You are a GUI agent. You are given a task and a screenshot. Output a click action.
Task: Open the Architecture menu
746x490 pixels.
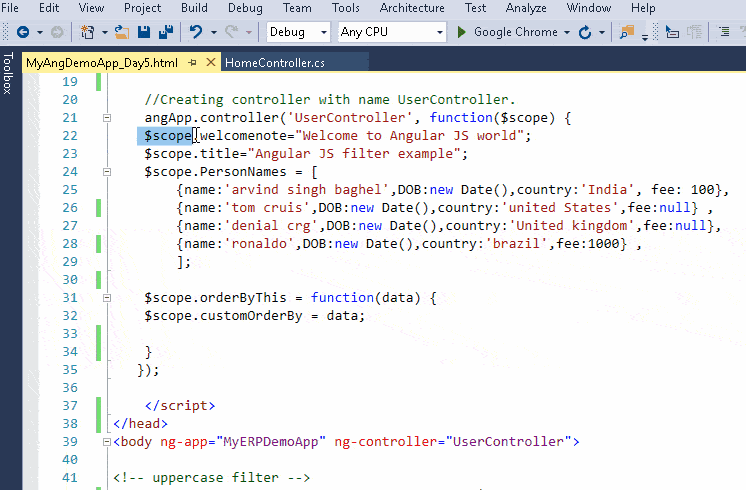coord(412,8)
